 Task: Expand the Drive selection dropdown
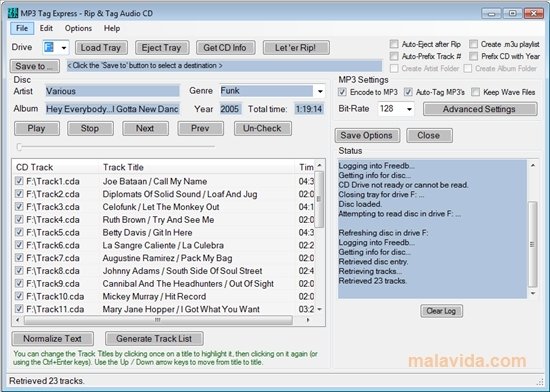(64, 48)
